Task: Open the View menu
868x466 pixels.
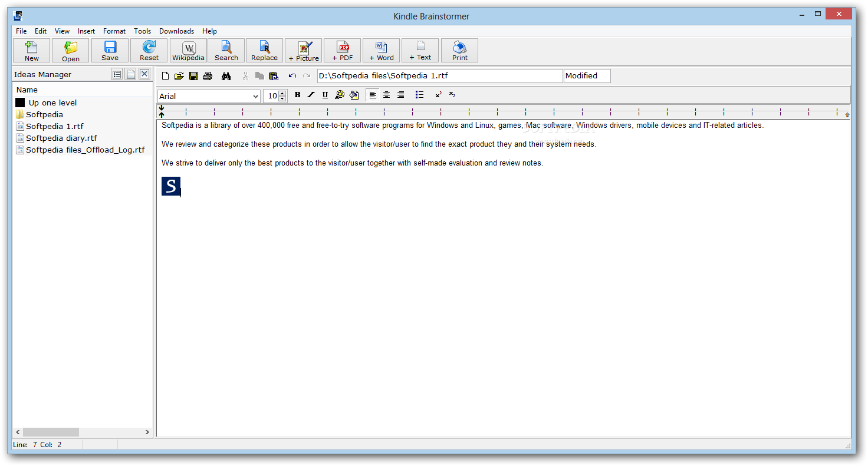Action: (x=62, y=31)
